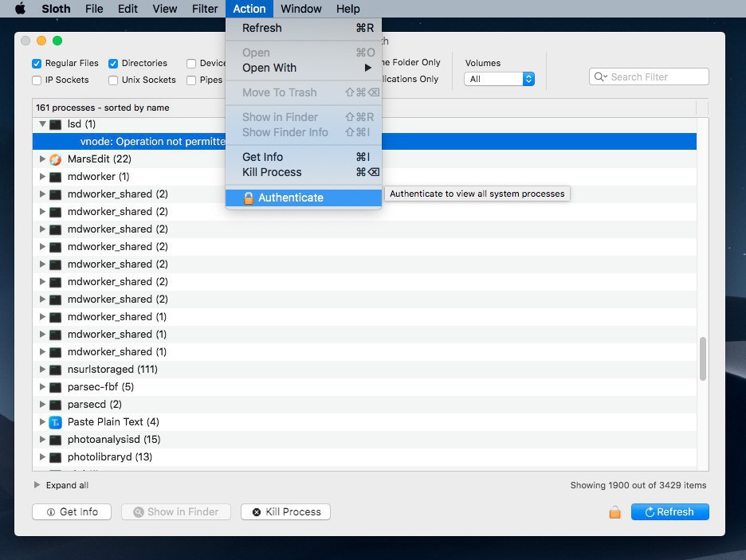
Task: Select the highlighted vnode: Operation not permitted row
Action: coord(364,142)
